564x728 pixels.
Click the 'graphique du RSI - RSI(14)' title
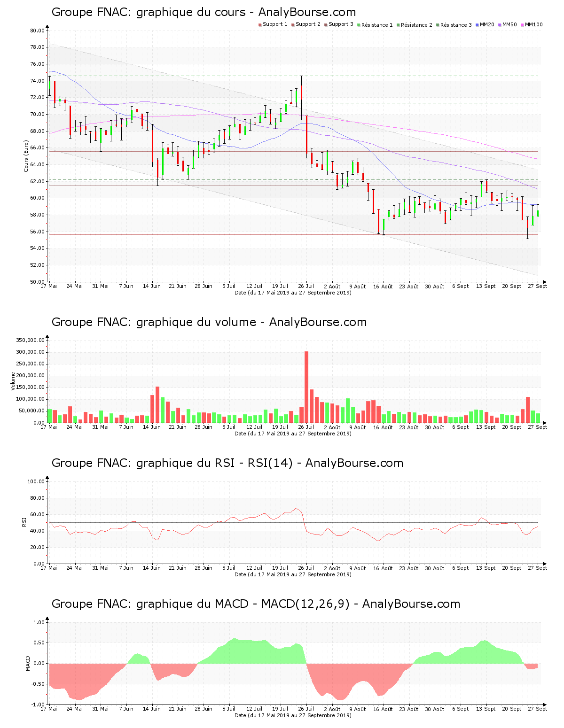227,463
